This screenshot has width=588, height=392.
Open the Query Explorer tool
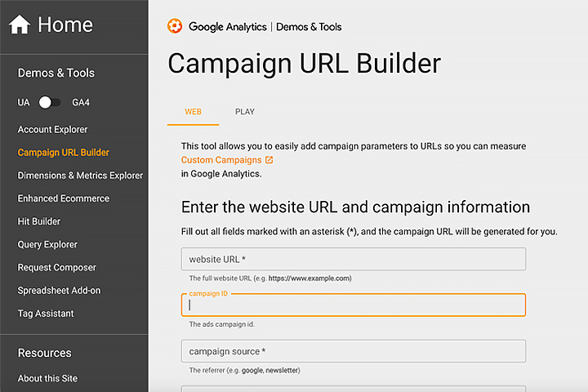(x=47, y=244)
